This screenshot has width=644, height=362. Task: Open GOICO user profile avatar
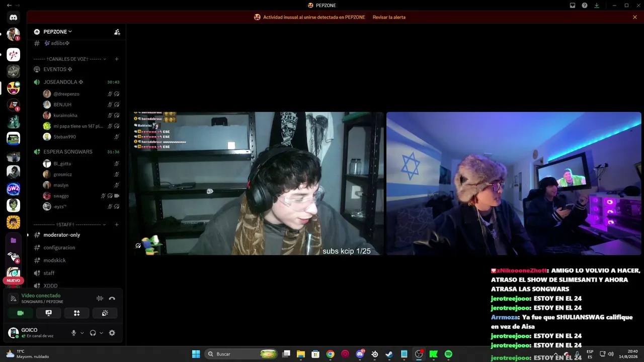point(13,332)
